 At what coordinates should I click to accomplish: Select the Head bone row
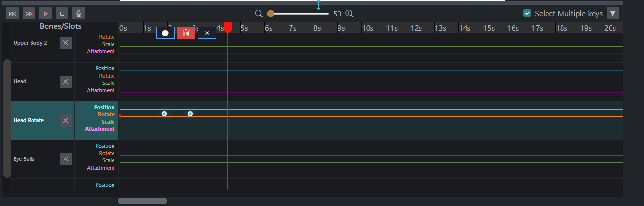(20, 81)
